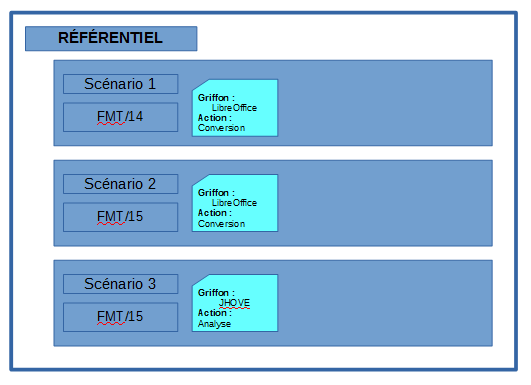The image size is (531, 385).
Task: Click the FMT/15 box under Scénario 2
Action: pyautogui.click(x=120, y=217)
